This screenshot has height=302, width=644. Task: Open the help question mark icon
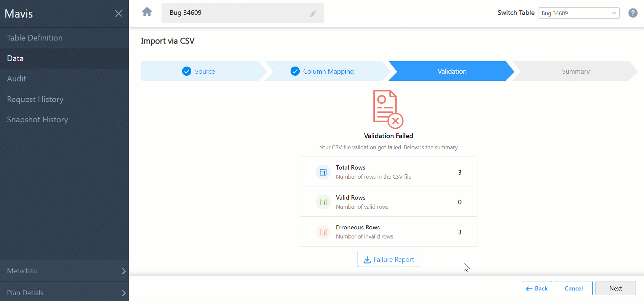pos(633,13)
